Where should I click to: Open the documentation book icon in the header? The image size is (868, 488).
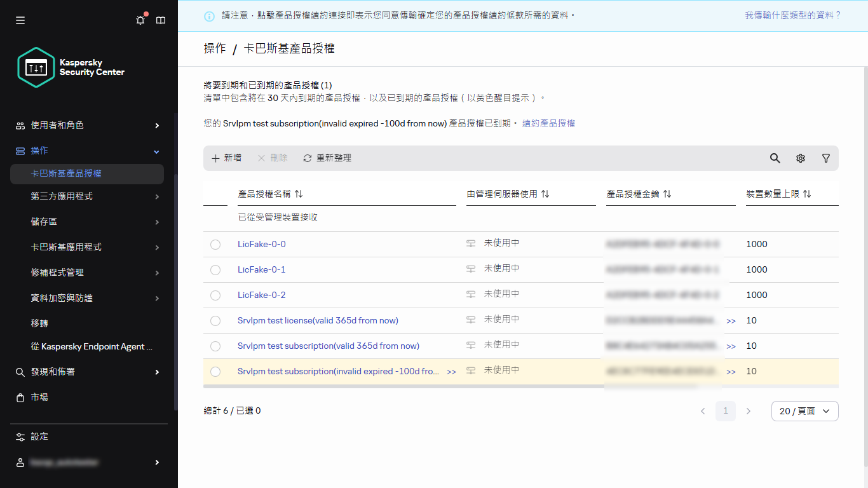160,20
